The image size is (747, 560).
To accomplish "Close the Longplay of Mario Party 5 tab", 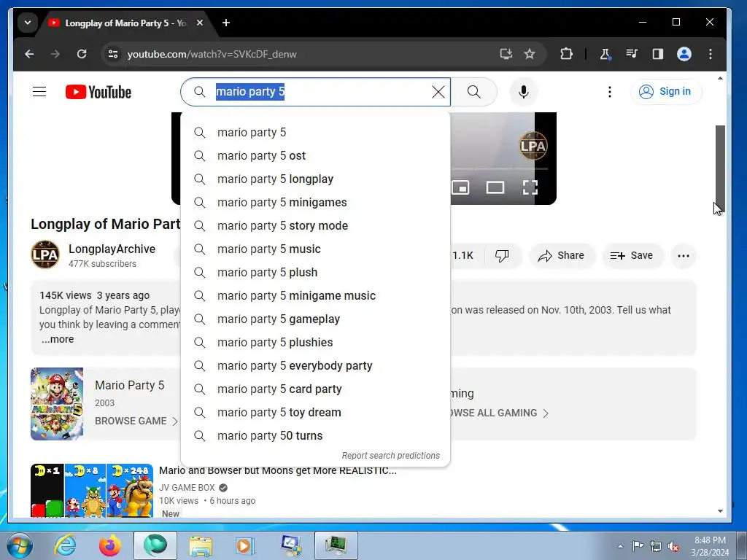I will (200, 23).
